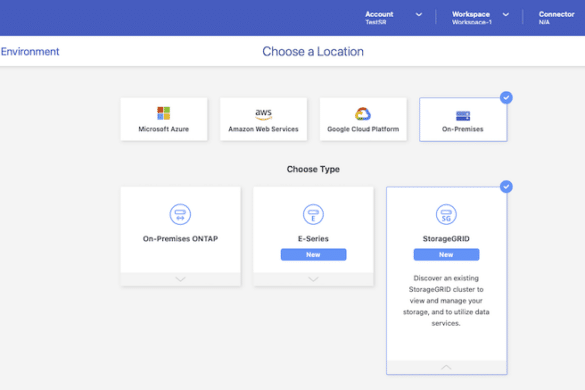Open the Workspace dropdown chevron
The width and height of the screenshot is (585, 390).
point(506,15)
